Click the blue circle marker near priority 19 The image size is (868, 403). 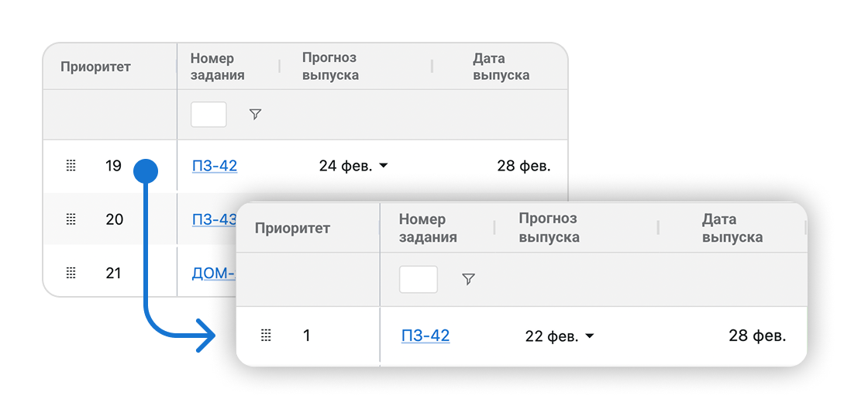point(146,171)
